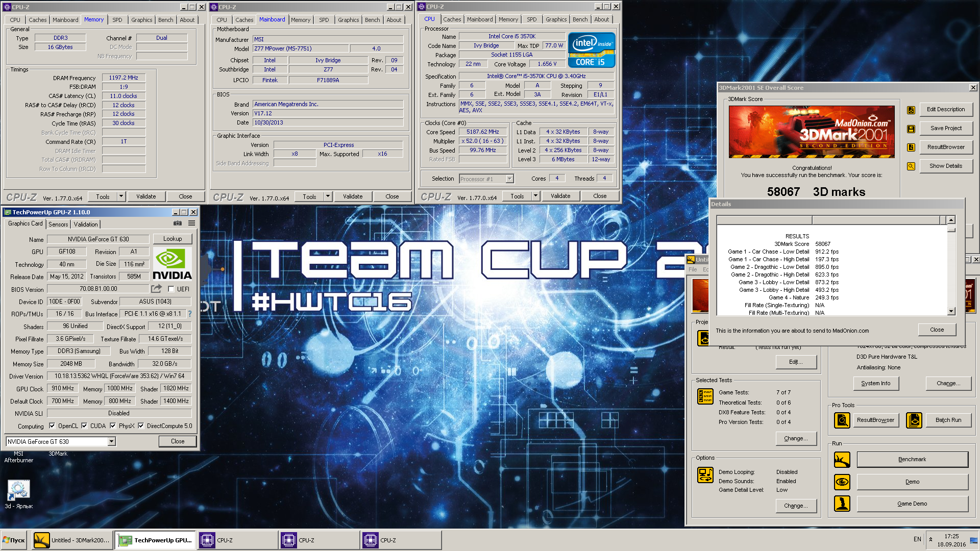Image resolution: width=980 pixels, height=551 pixels.
Task: Click Lookup button in GPU-Z
Action: pyautogui.click(x=173, y=239)
